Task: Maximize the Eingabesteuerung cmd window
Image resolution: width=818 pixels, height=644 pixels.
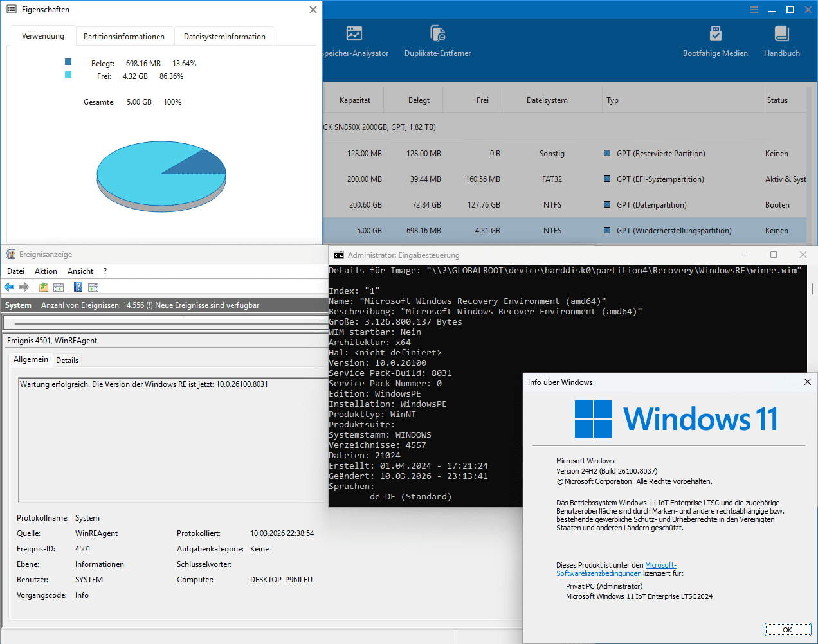Action: coord(774,255)
